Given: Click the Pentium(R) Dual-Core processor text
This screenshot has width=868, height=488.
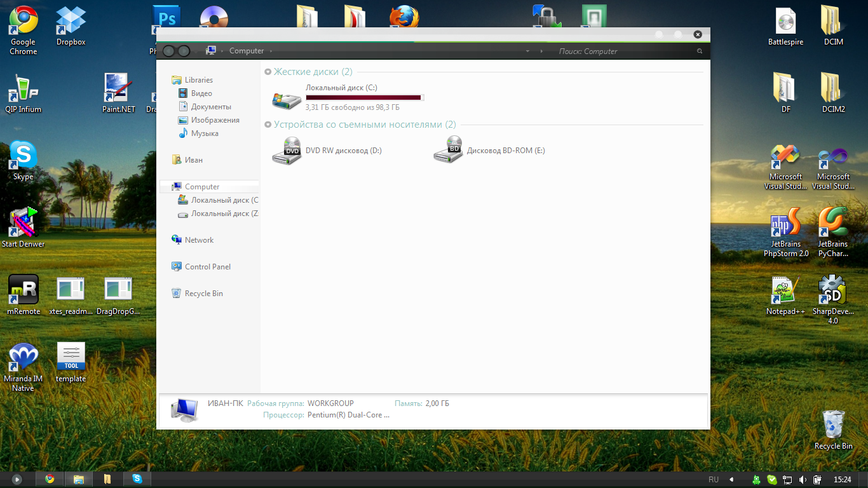Looking at the screenshot, I should pos(348,415).
